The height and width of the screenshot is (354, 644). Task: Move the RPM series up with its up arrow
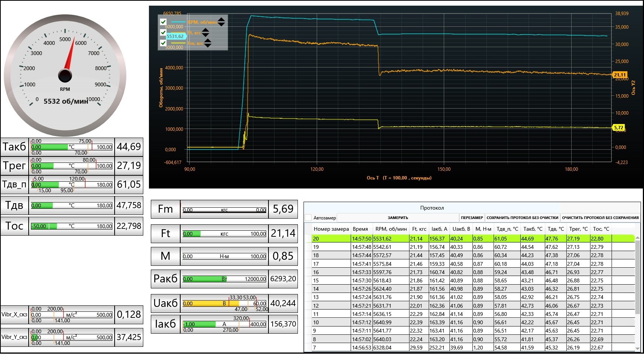tap(221, 20)
